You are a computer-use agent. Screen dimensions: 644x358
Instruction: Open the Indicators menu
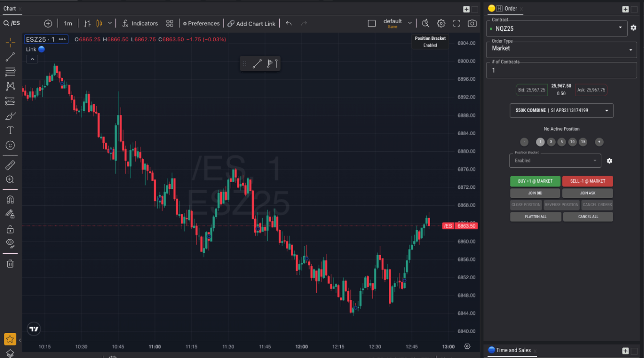pyautogui.click(x=140, y=24)
